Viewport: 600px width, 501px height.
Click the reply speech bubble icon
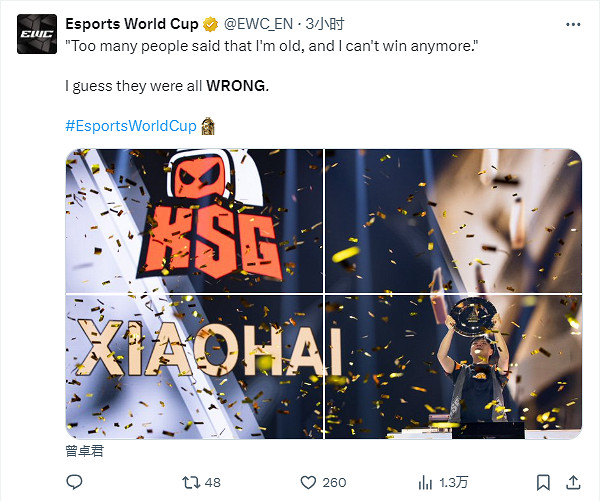(x=74, y=482)
